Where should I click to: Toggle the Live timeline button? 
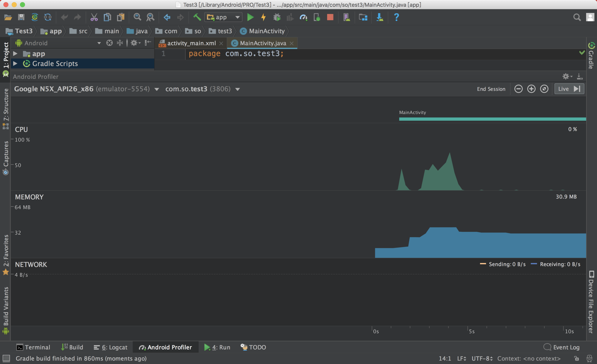[x=569, y=89]
